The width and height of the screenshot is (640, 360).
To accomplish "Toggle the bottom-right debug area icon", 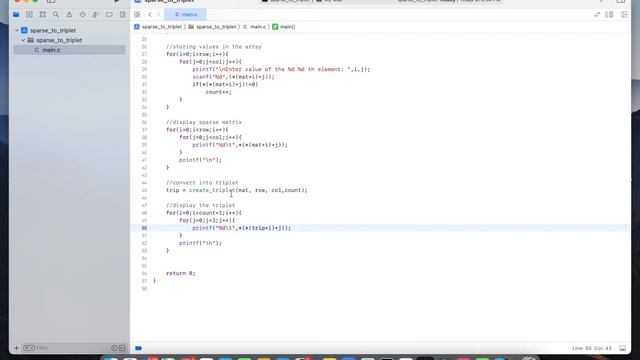I will coord(622,348).
